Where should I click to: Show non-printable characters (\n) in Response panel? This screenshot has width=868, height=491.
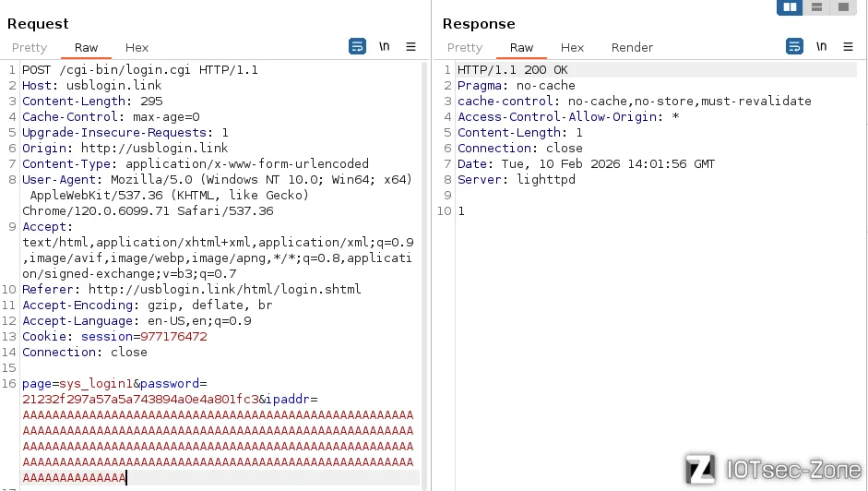tap(822, 47)
